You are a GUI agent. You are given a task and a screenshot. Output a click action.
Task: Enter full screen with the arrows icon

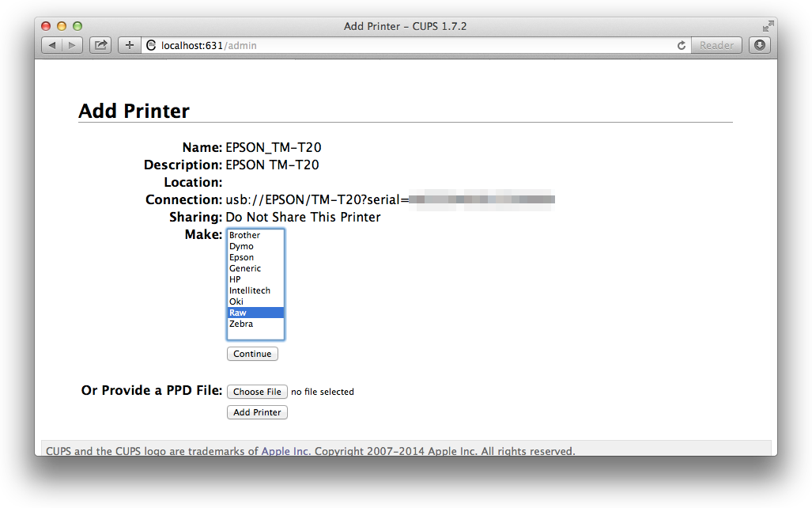coord(767,26)
